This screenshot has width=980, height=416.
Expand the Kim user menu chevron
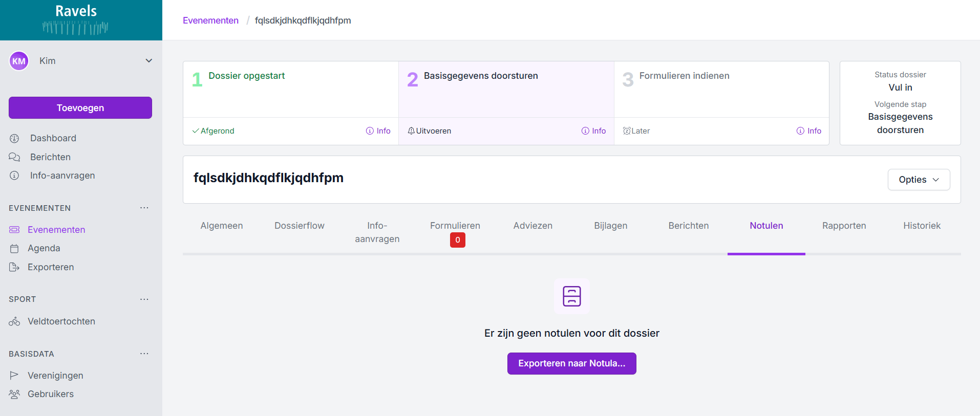(148, 61)
